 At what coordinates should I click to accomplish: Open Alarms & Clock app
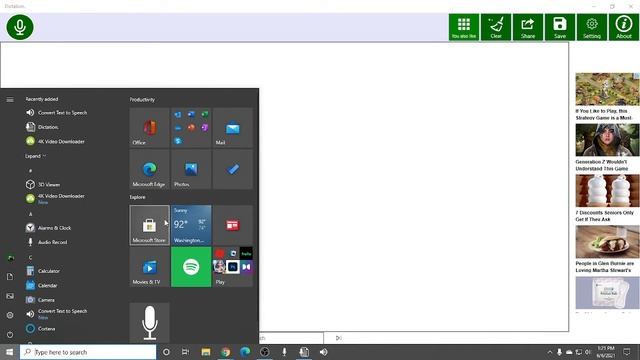(x=49, y=228)
